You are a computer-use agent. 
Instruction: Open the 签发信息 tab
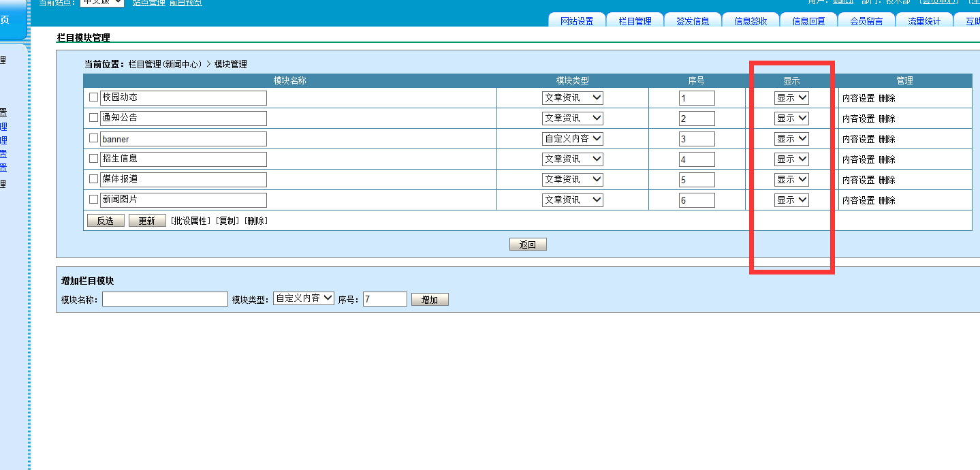pos(693,21)
